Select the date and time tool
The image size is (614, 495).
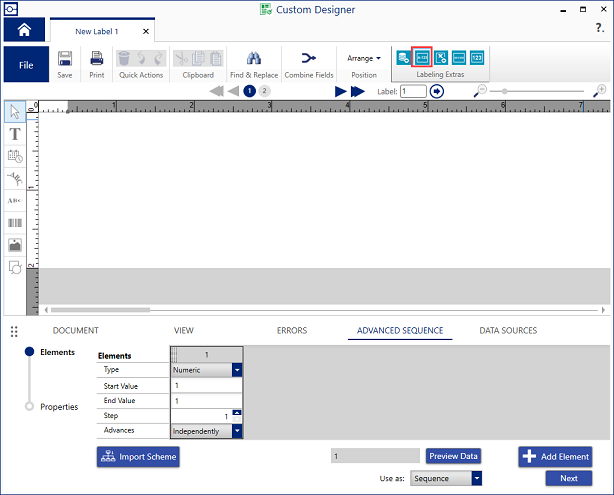15,156
